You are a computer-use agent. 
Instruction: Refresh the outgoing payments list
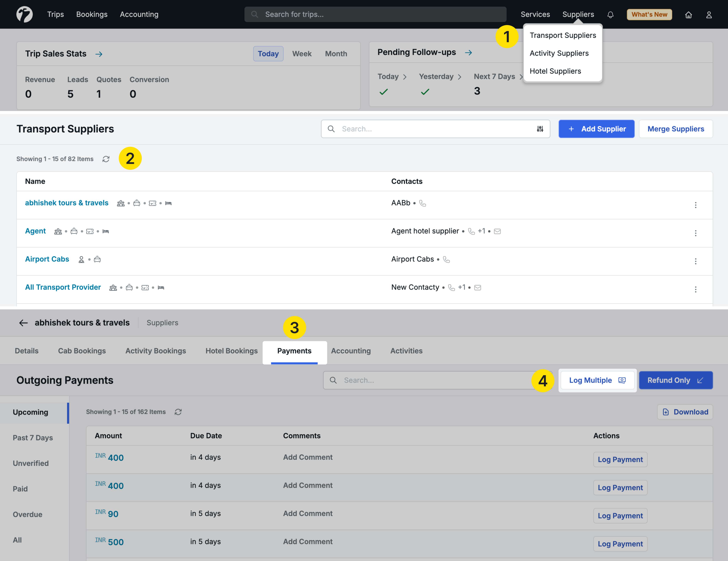click(x=178, y=412)
